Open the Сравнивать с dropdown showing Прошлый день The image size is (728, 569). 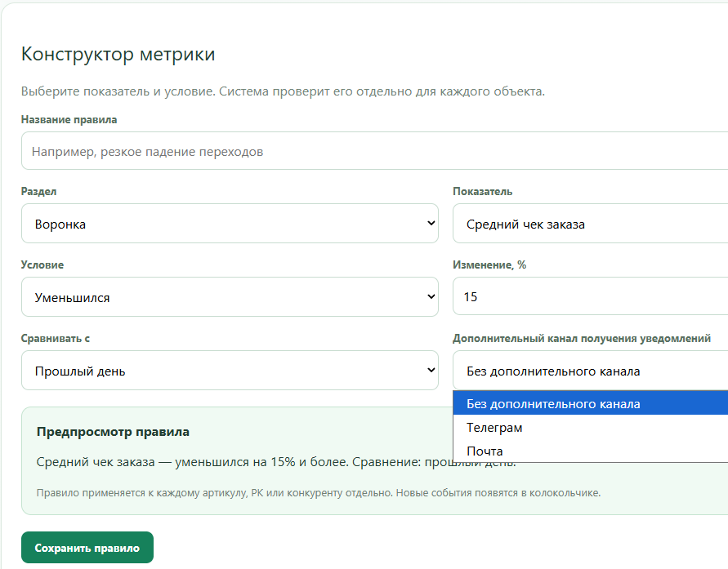click(230, 371)
